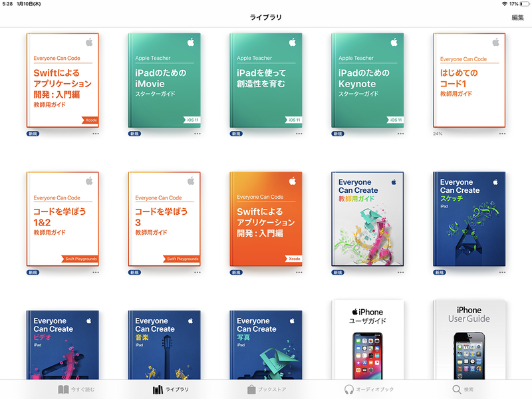Open Everyone Can Create 写真 book

pos(265,344)
